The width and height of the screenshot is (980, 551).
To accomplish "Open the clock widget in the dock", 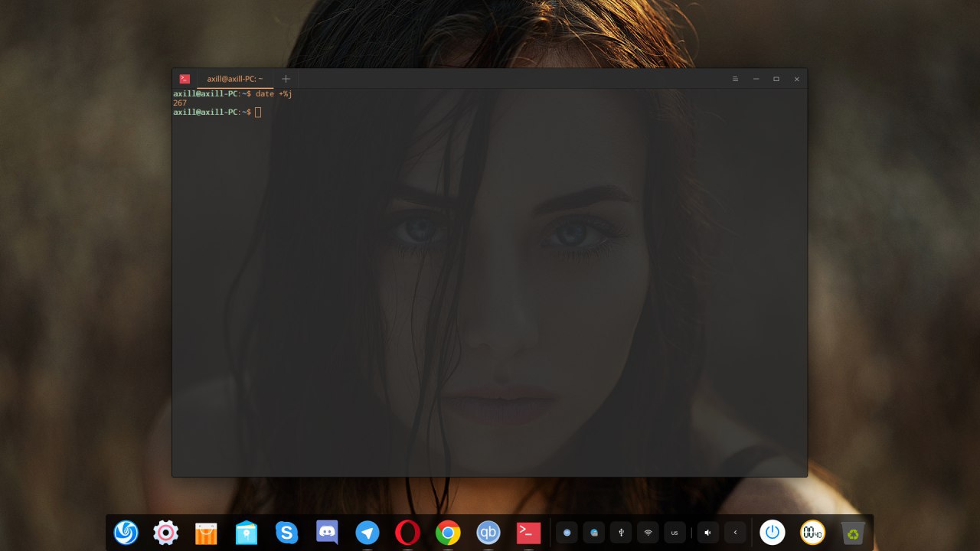I will (x=813, y=532).
